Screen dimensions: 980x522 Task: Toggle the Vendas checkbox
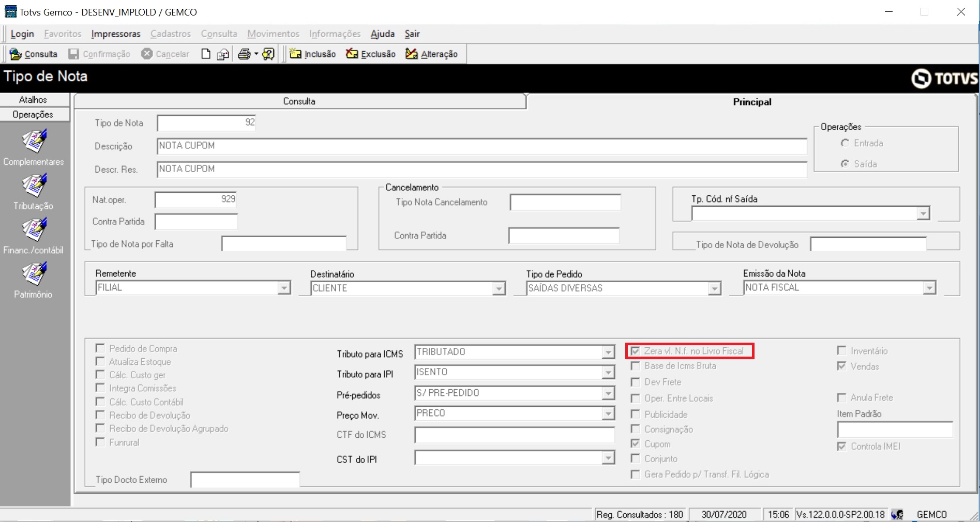point(841,366)
